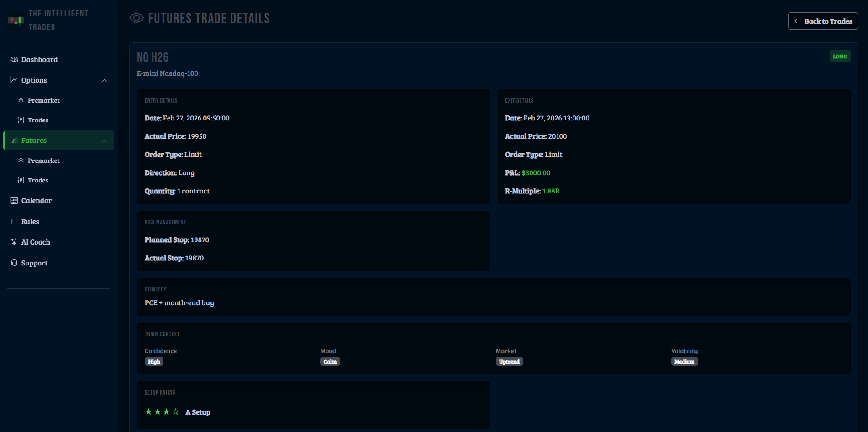Select the Options chart icon in sidebar

pyautogui.click(x=14, y=80)
